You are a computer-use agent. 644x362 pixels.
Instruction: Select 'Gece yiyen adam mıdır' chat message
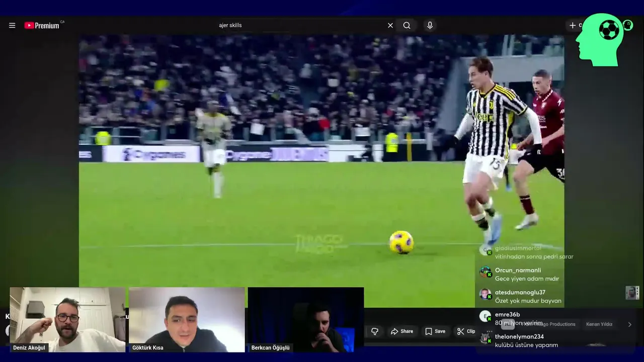527,279
